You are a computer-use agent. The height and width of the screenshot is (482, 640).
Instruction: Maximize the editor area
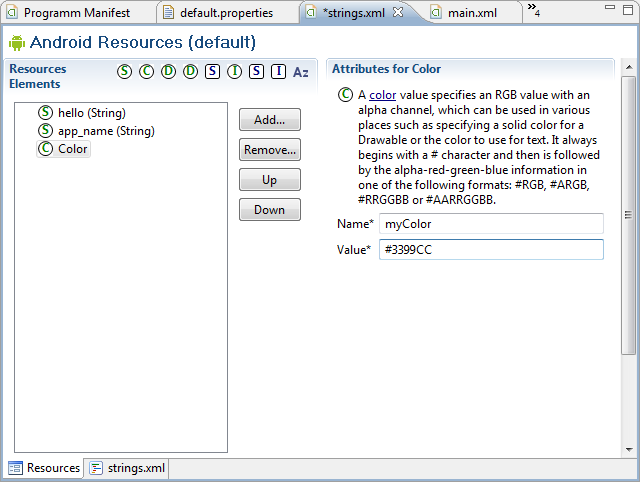(629, 10)
